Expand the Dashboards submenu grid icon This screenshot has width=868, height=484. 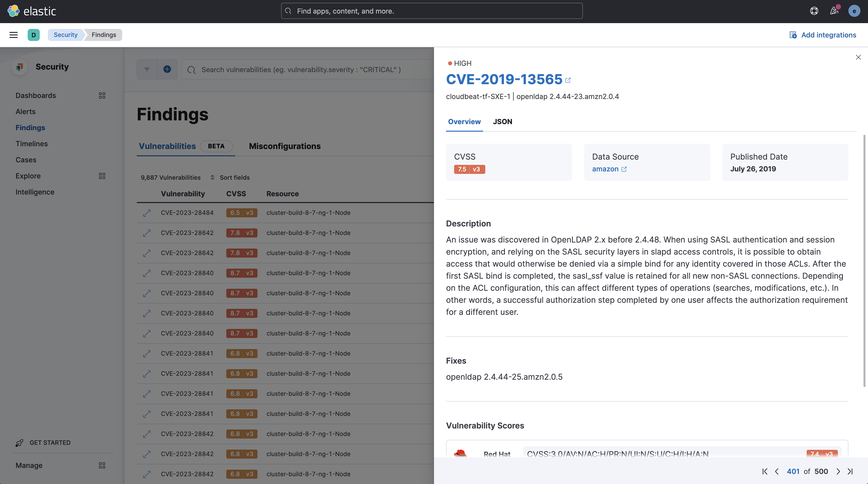tap(102, 96)
